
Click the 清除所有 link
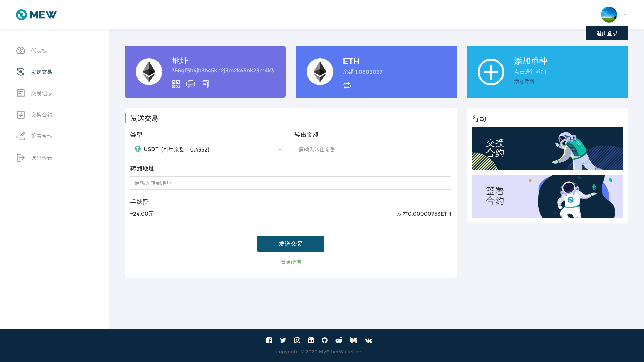(x=290, y=262)
